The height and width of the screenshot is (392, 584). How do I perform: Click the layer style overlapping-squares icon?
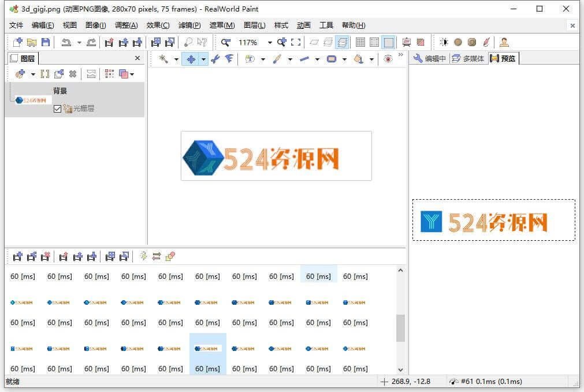(x=124, y=74)
